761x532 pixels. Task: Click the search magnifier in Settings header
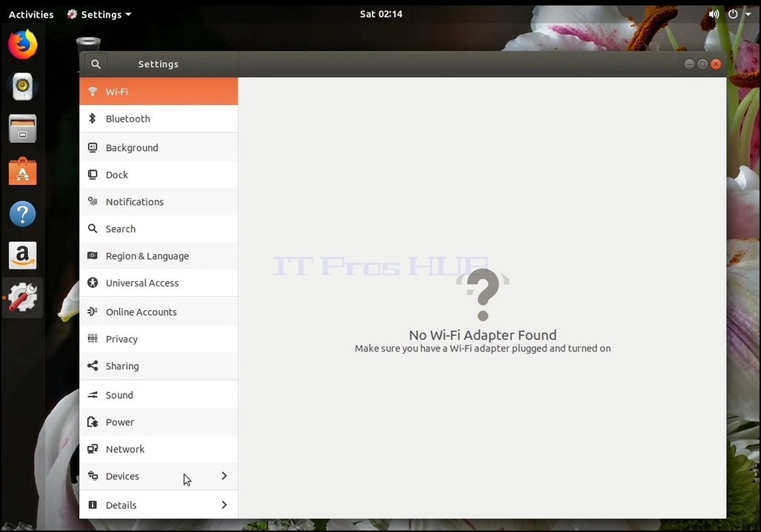pos(95,64)
